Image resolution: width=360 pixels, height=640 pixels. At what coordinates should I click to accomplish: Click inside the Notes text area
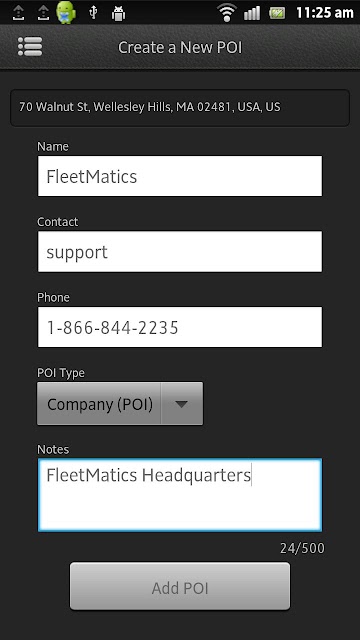click(x=180, y=495)
